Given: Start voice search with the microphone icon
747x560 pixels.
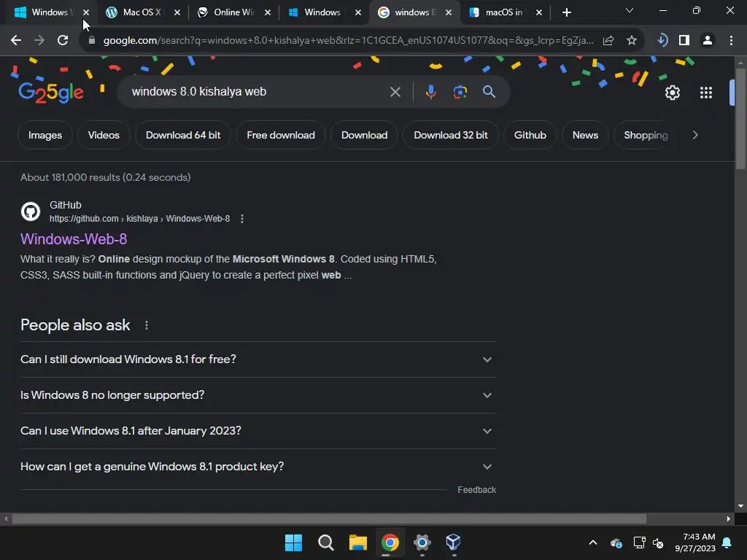Looking at the screenshot, I should coord(430,92).
